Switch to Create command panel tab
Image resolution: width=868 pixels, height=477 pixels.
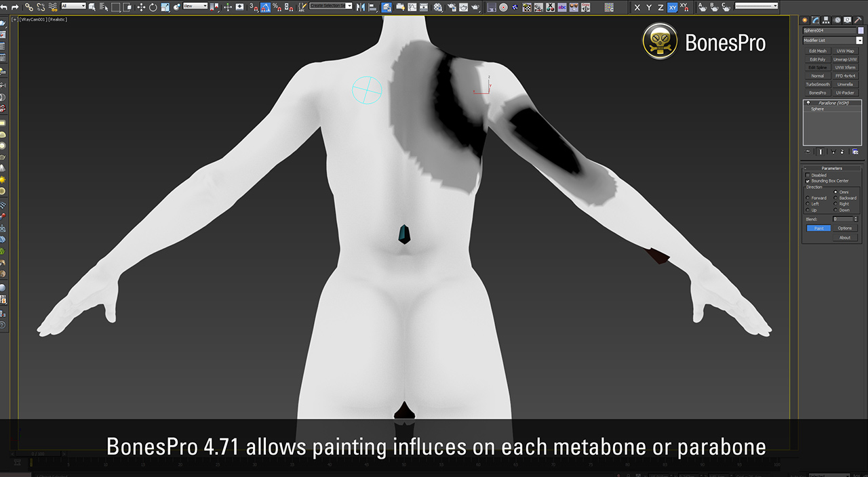(x=805, y=20)
